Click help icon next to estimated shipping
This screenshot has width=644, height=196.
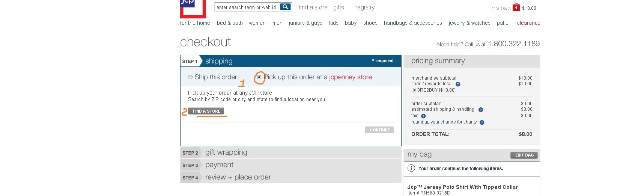[481, 110]
